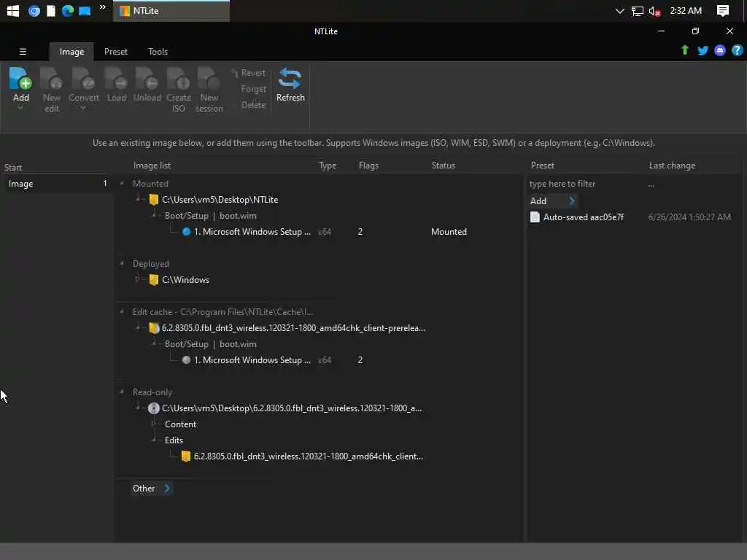This screenshot has height=560, width=747.
Task: Select C:\Users\vm5\Desktop\NTLite folder entry
Action: [220, 200]
